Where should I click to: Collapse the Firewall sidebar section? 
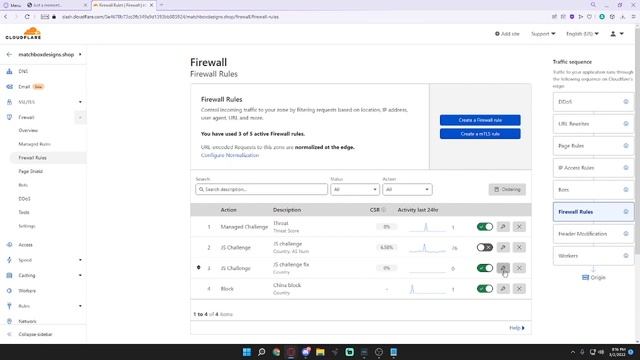80,118
